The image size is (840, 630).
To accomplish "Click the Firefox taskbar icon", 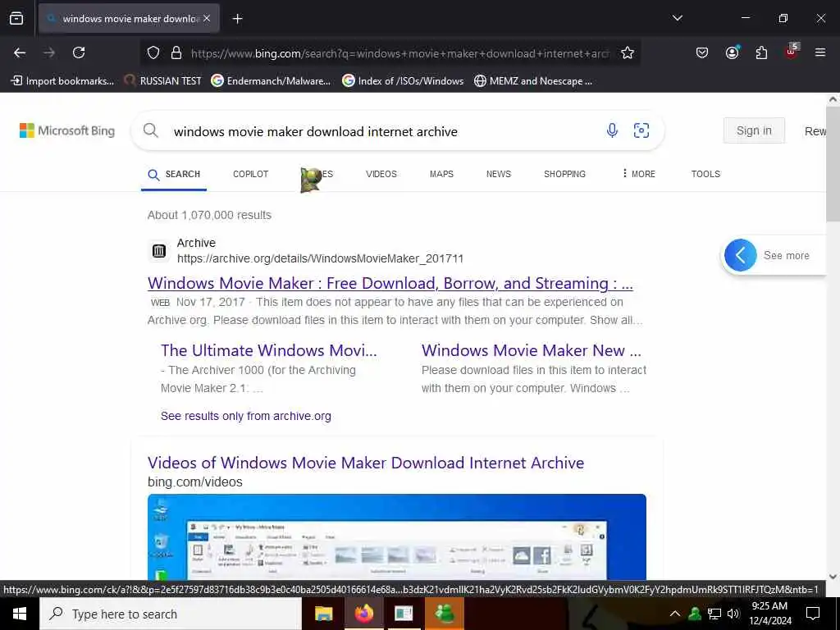I will click(363, 614).
